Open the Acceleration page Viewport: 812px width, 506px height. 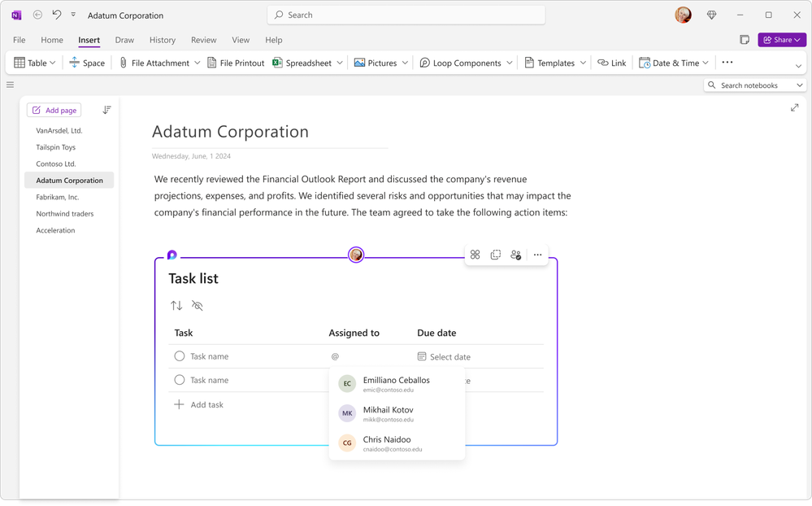pyautogui.click(x=55, y=230)
